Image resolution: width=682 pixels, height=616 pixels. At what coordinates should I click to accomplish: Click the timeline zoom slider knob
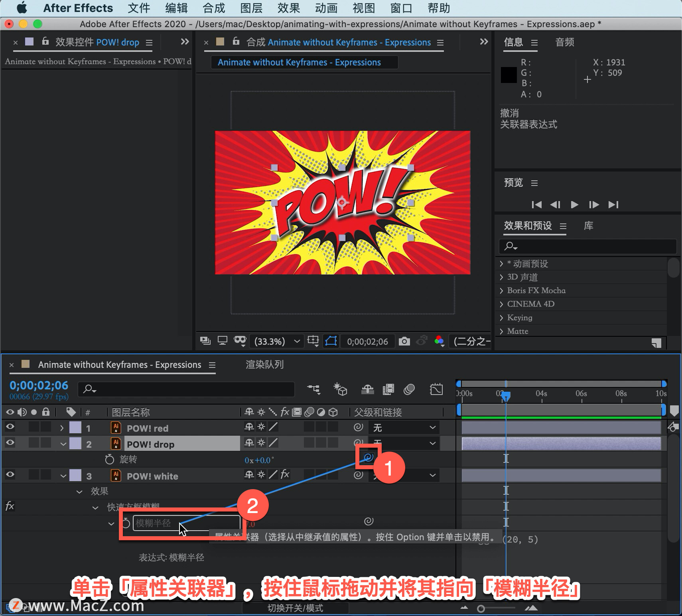(481, 609)
